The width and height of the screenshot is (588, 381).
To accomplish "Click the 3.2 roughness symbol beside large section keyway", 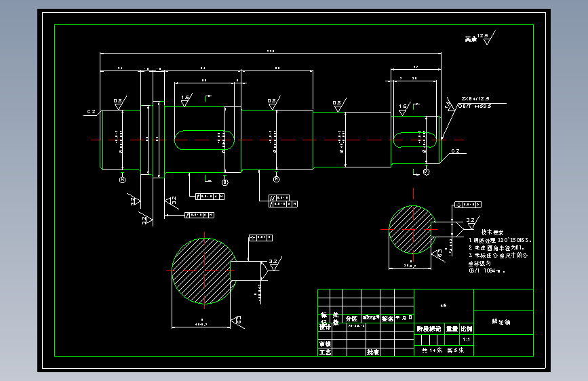I will click(275, 263).
